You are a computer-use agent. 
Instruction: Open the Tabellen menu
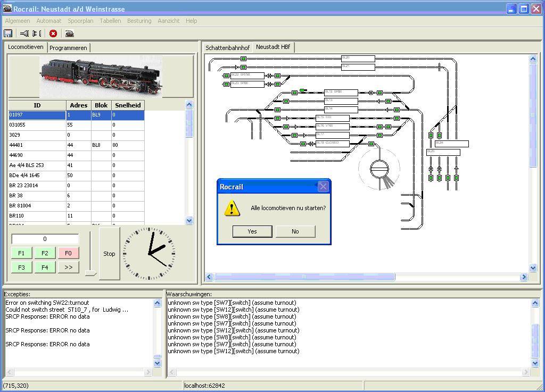[110, 21]
